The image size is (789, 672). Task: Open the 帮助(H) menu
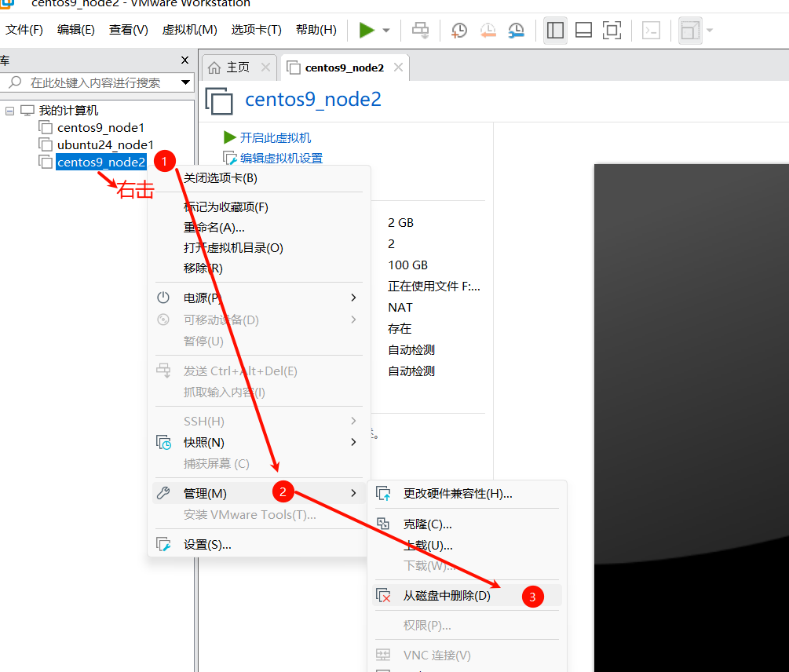pos(316,30)
